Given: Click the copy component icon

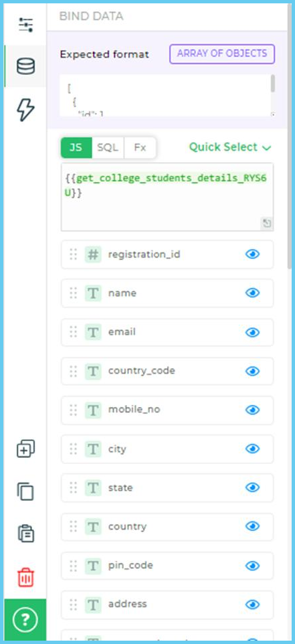Looking at the screenshot, I should [x=26, y=491].
